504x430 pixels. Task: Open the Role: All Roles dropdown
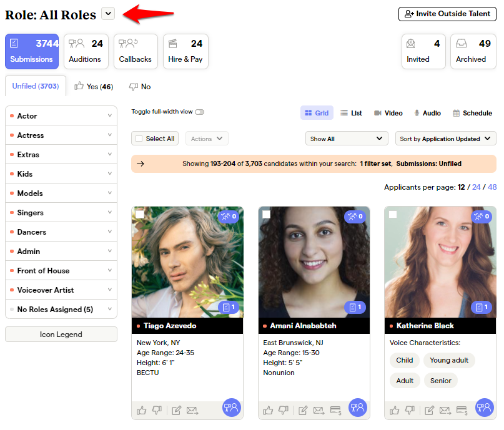(107, 13)
